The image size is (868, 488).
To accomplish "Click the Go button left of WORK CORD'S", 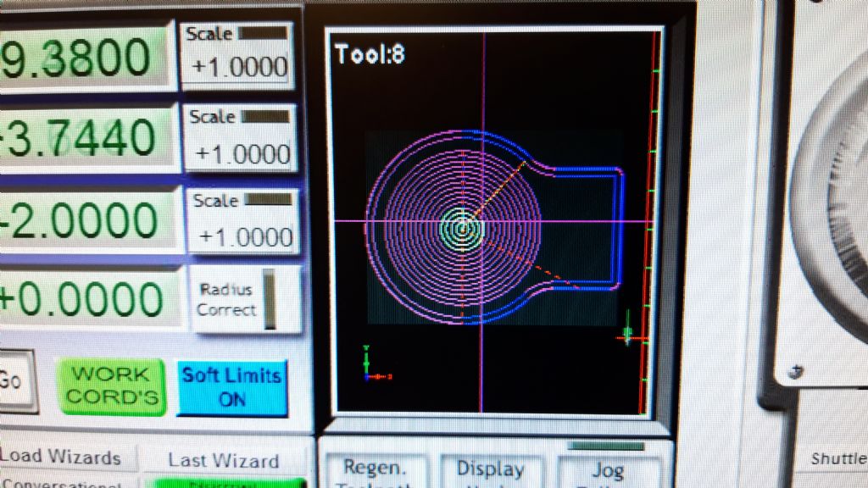I will (17, 382).
